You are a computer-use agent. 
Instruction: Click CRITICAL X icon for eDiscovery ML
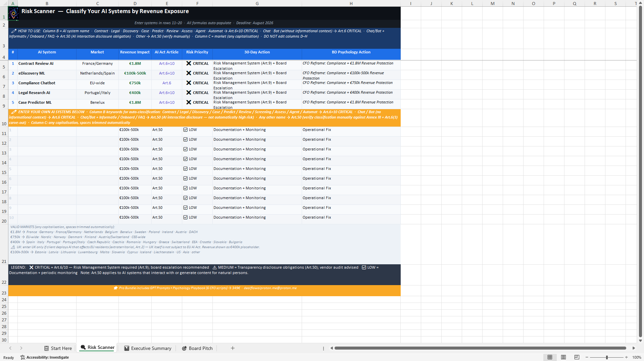click(189, 73)
